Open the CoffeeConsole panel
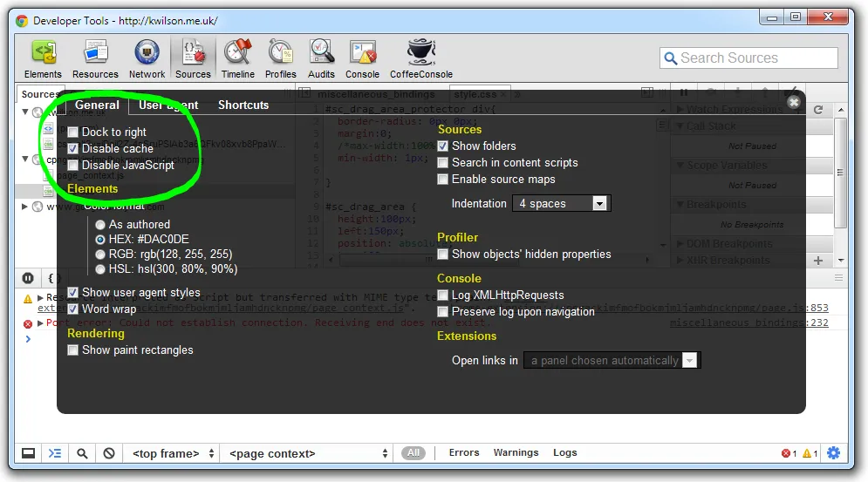868x482 pixels. (421, 59)
